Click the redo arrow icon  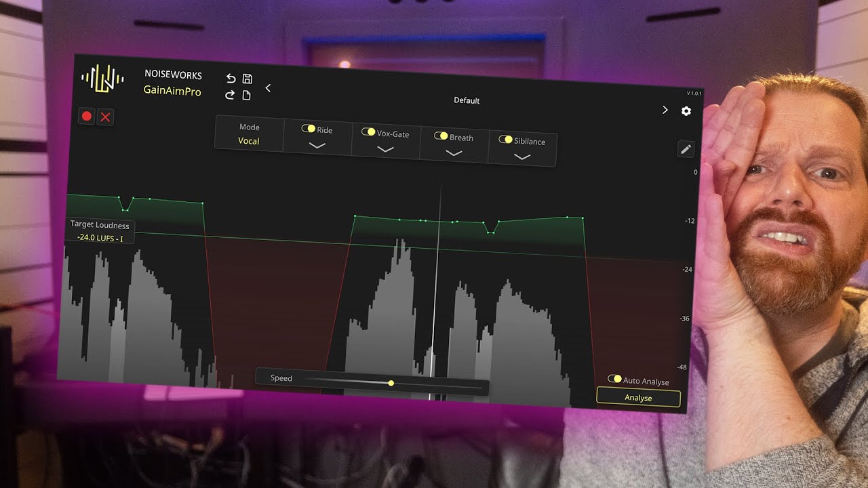pos(230,95)
